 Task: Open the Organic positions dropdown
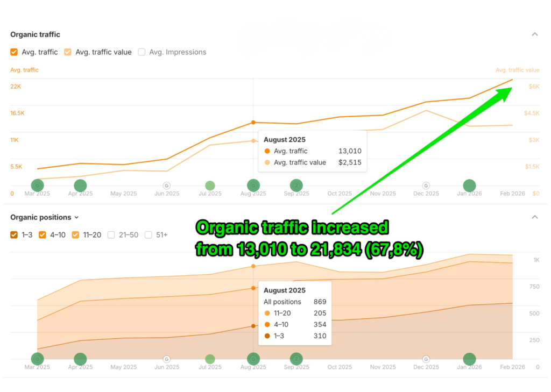click(x=75, y=217)
